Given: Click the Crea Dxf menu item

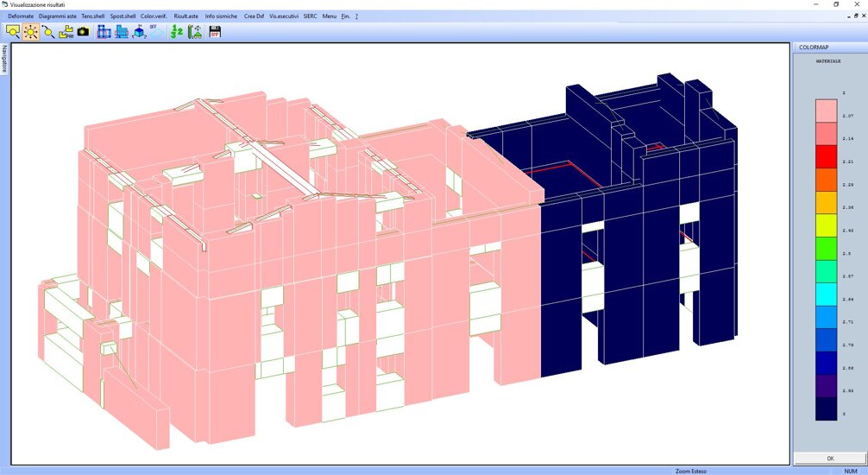Looking at the screenshot, I should pyautogui.click(x=254, y=16).
